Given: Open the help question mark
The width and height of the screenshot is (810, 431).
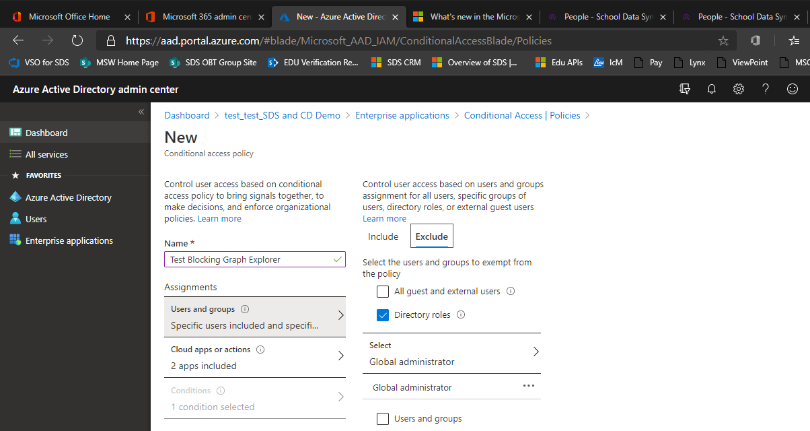Looking at the screenshot, I should tap(766, 89).
